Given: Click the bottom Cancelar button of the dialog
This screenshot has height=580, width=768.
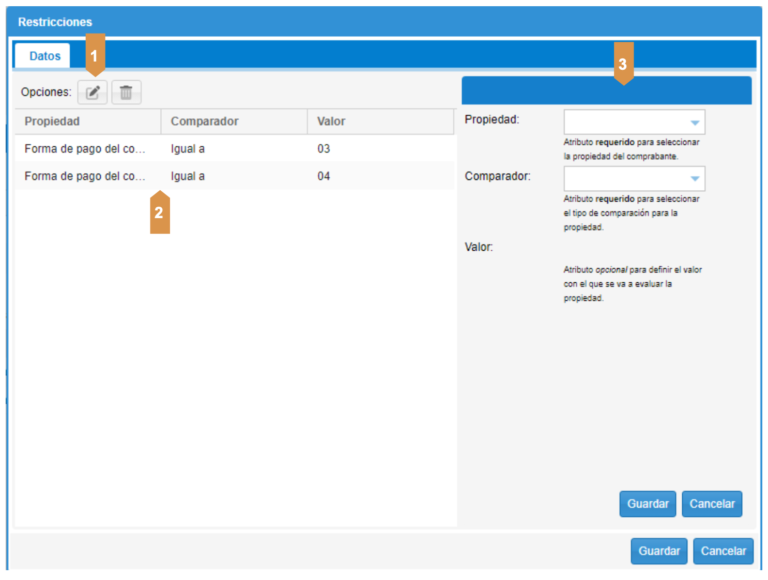Looking at the screenshot, I should click(723, 551).
